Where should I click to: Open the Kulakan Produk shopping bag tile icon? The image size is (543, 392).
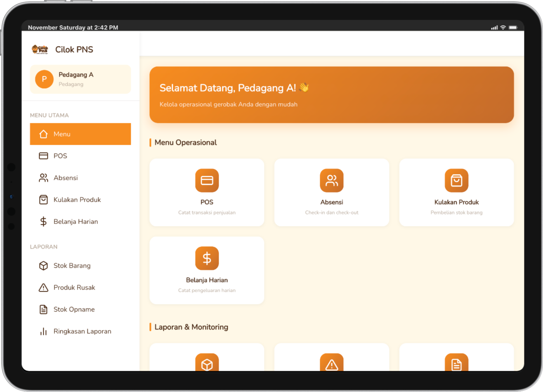456,181
